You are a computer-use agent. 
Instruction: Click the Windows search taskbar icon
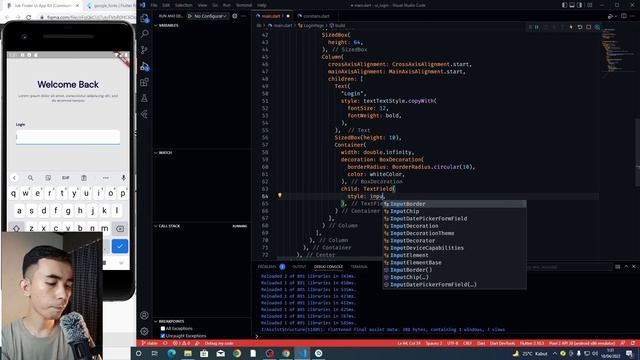tap(138, 353)
